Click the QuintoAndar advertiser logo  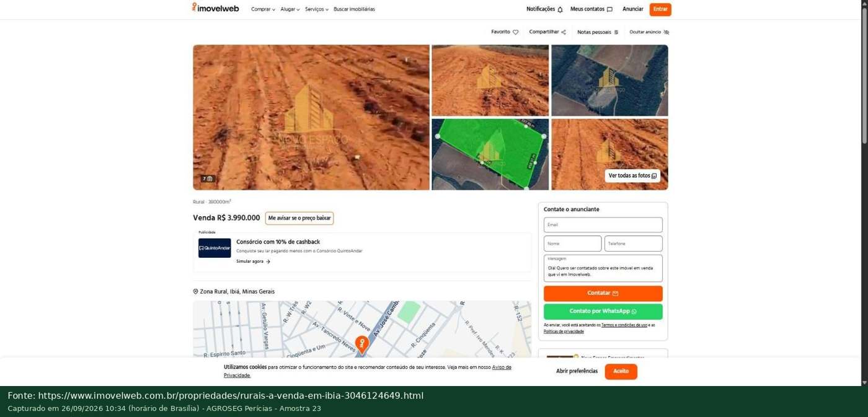pyautogui.click(x=215, y=248)
